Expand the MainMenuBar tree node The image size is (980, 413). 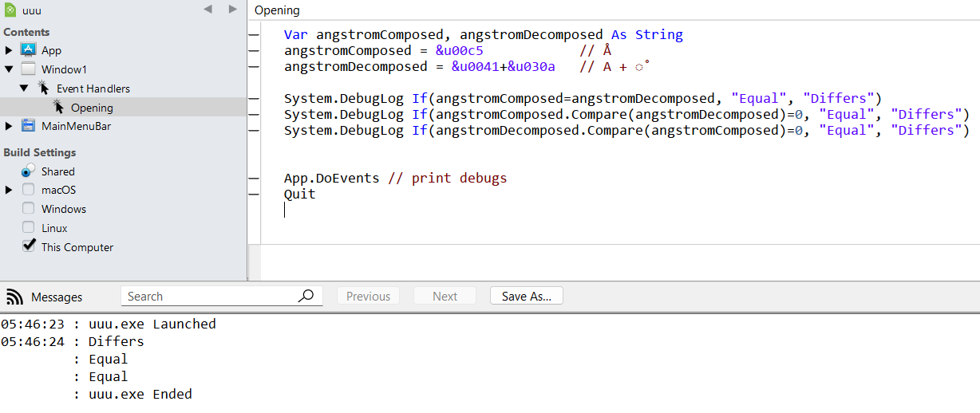9,125
